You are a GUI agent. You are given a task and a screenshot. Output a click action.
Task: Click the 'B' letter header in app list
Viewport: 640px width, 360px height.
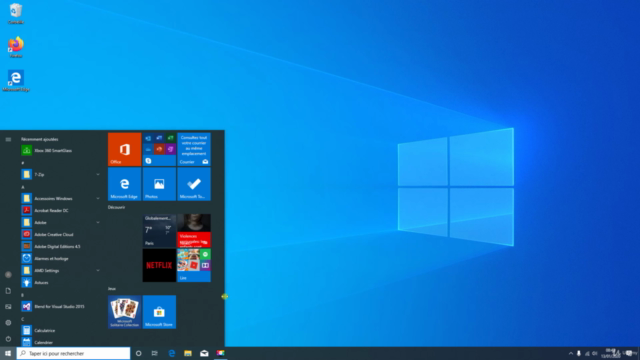[23, 295]
